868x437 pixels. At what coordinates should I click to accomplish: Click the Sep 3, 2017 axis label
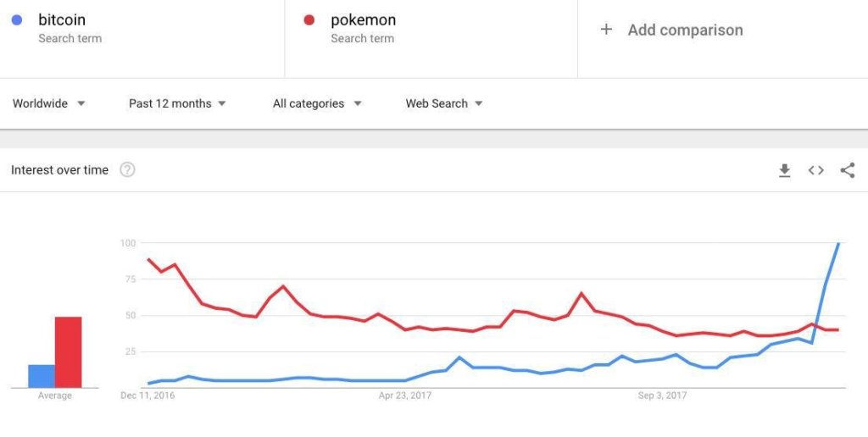(662, 395)
